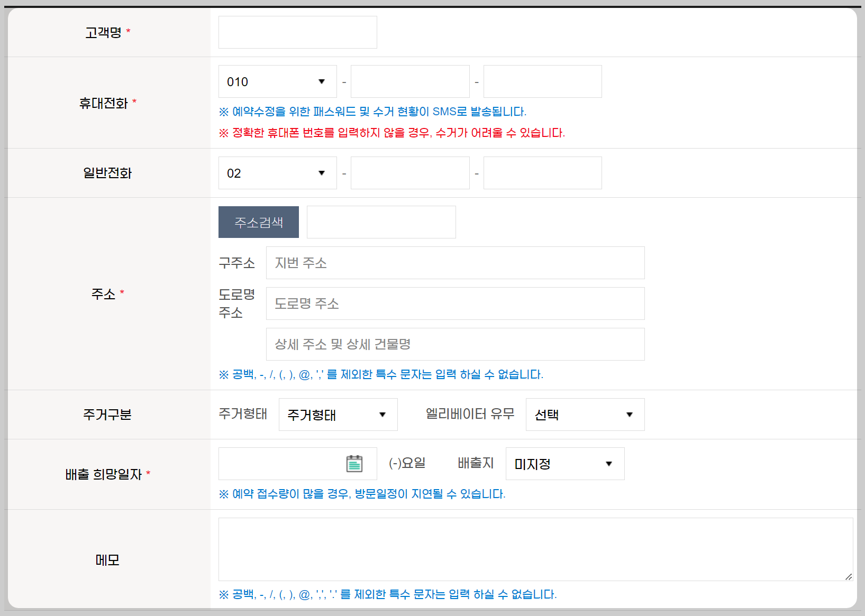This screenshot has height=616, width=865.
Task: Click the 주소검색 address search button
Action: coord(258,222)
